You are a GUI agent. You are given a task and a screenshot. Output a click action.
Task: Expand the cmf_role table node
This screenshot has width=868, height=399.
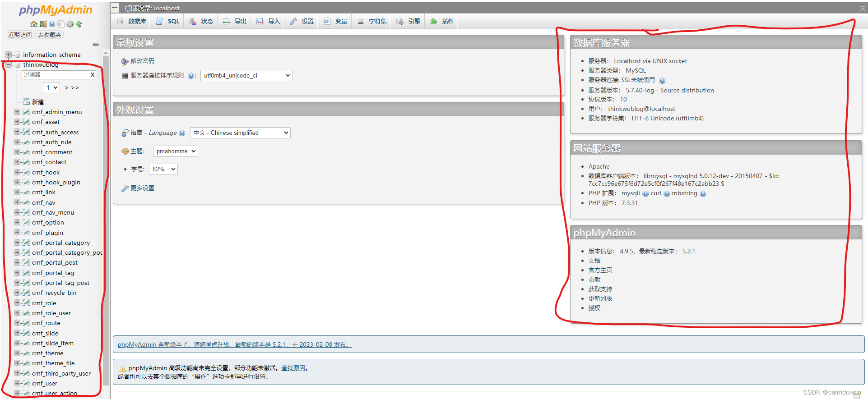point(17,303)
